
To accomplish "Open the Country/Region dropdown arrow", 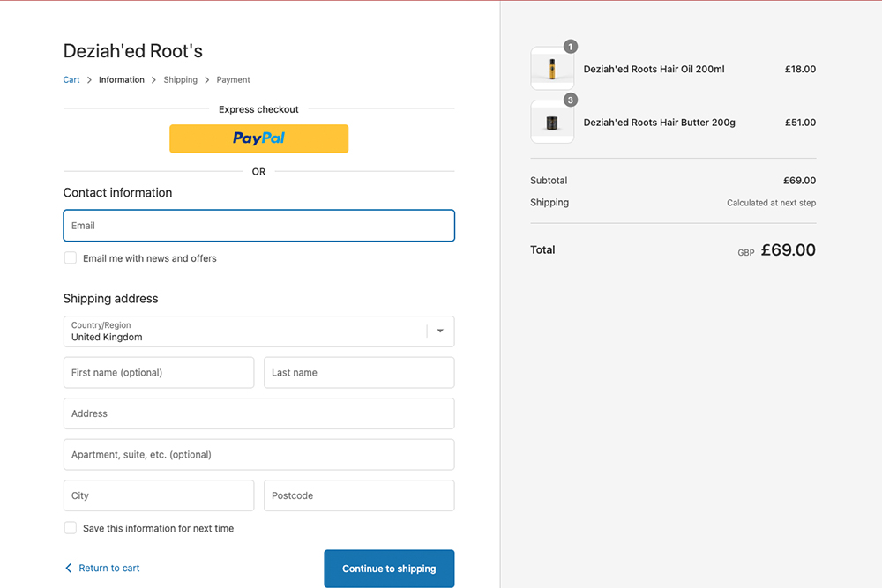I will point(440,331).
